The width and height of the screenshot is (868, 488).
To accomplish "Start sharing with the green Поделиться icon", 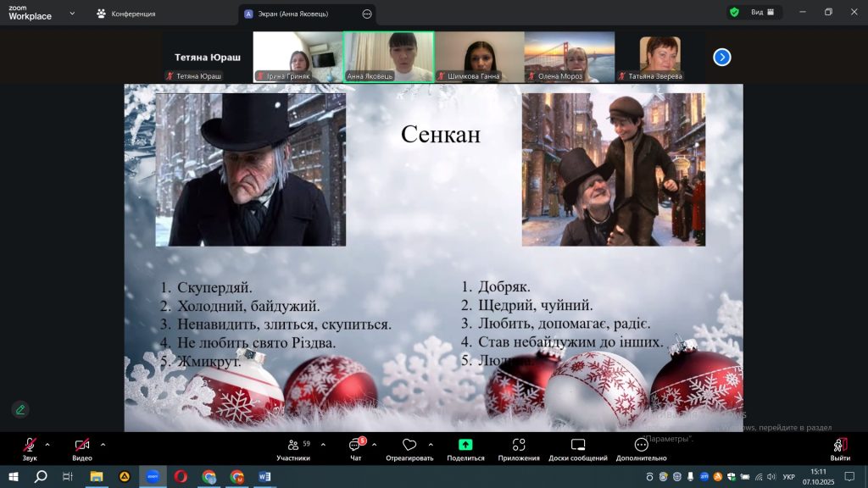I will point(465,445).
